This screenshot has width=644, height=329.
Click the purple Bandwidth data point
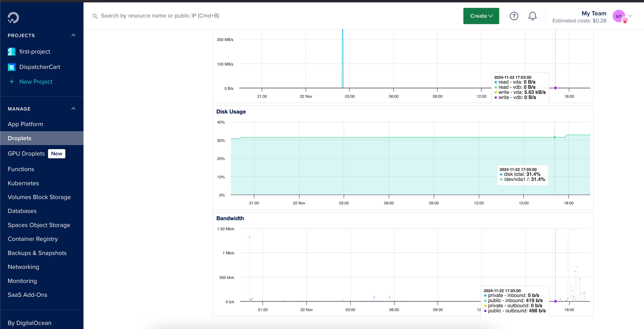coord(555,301)
